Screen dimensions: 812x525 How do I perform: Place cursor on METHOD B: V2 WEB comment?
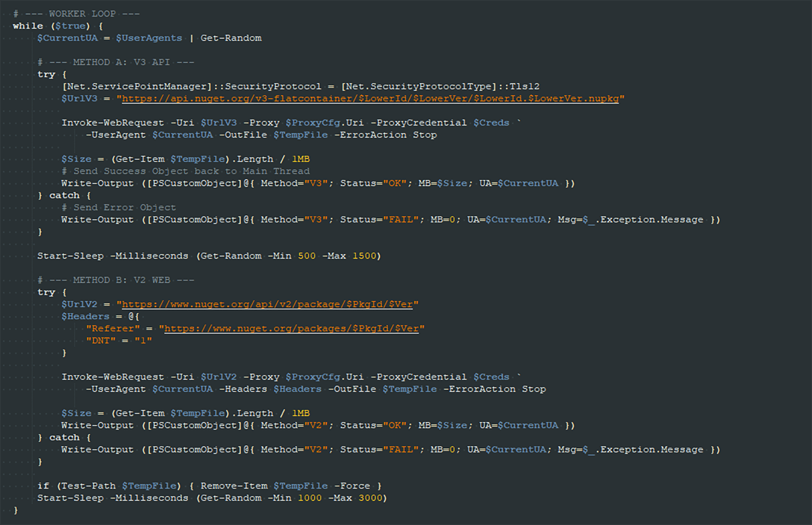(x=116, y=280)
